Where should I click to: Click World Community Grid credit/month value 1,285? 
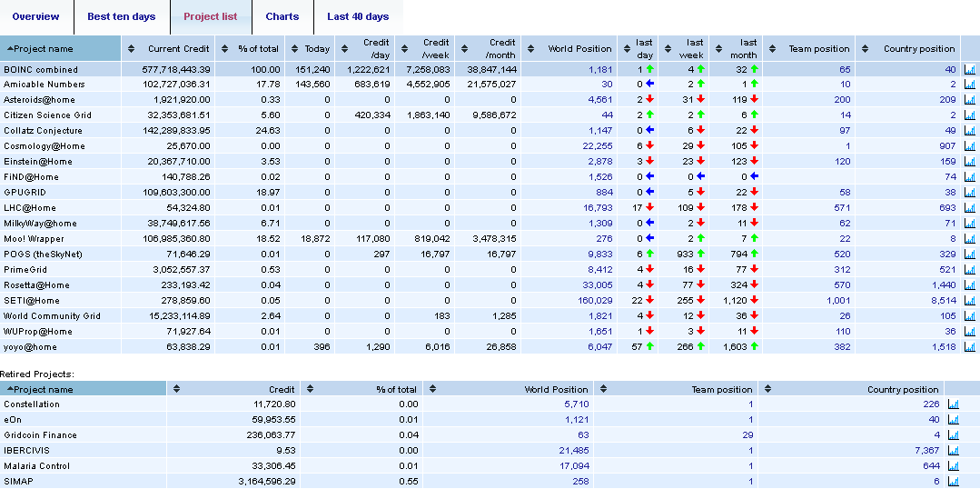(503, 315)
